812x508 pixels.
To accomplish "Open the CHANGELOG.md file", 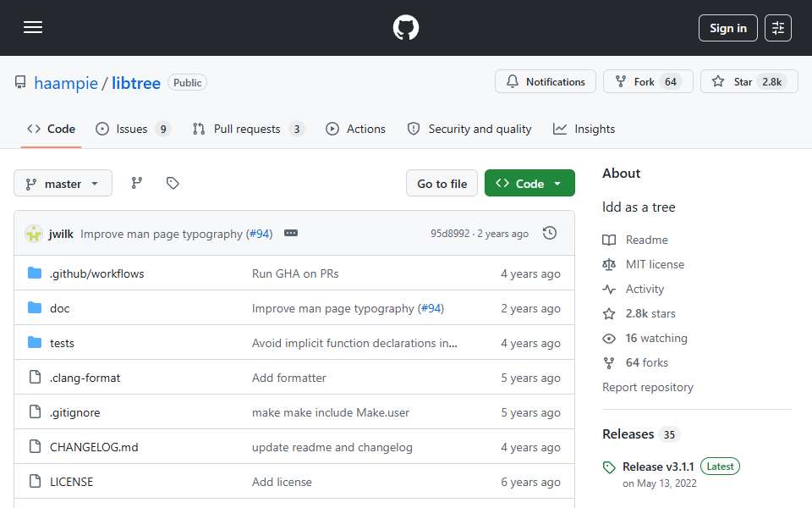I will coord(94,447).
